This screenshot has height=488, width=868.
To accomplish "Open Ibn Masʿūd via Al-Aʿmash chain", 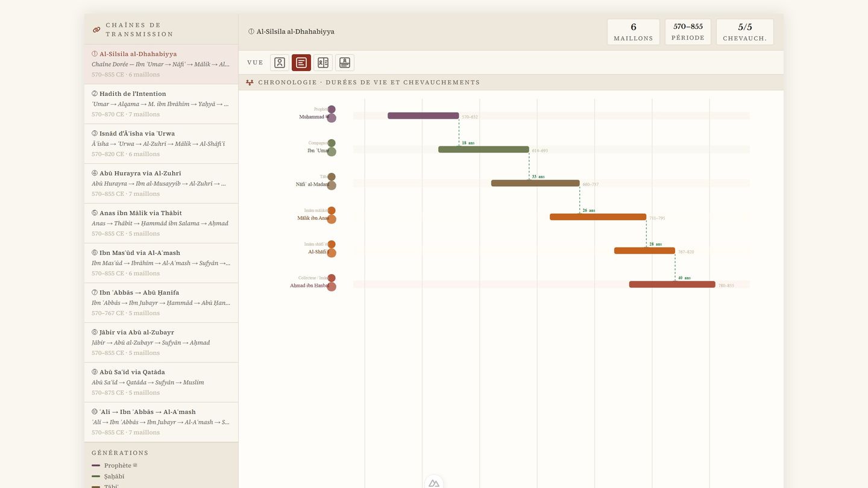I will tap(162, 263).
